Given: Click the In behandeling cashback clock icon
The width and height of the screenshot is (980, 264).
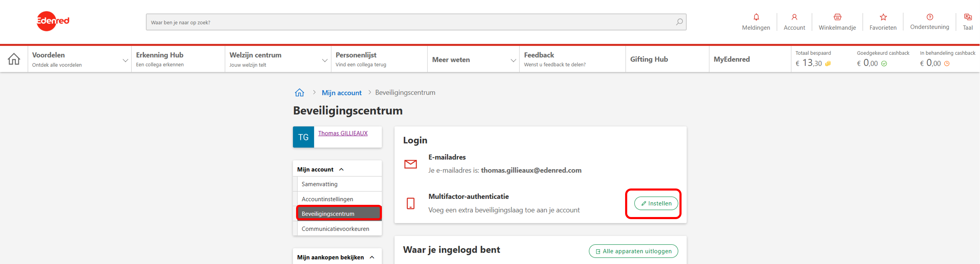Looking at the screenshot, I should [x=946, y=64].
